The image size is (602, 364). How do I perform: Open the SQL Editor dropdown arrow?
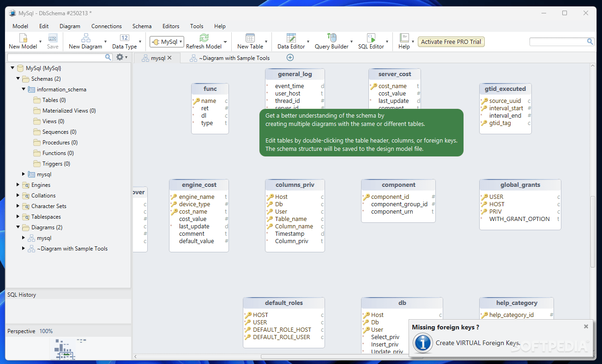coord(387,42)
